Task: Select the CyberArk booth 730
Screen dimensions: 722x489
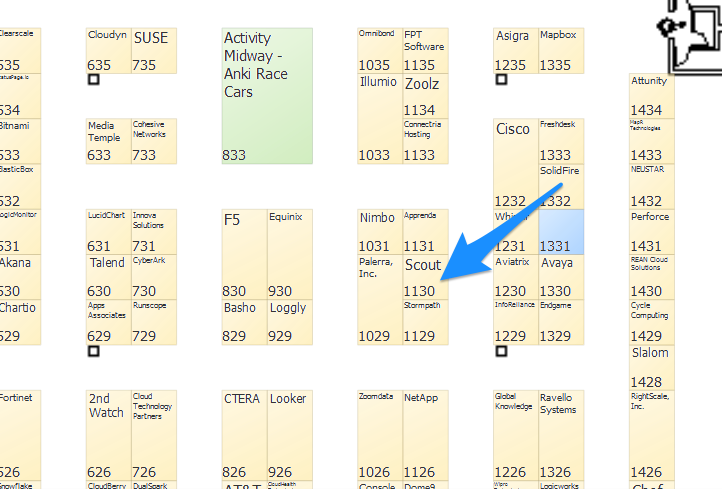Action: pos(154,277)
